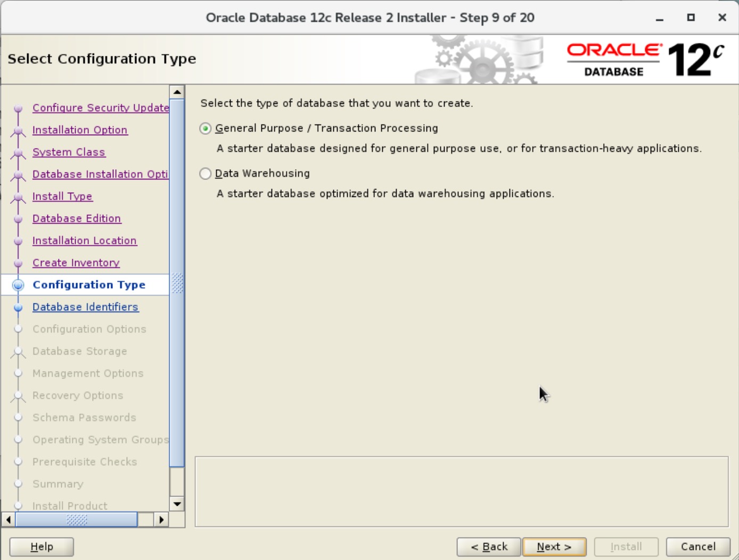Click the general purpose starter database description

point(459,149)
